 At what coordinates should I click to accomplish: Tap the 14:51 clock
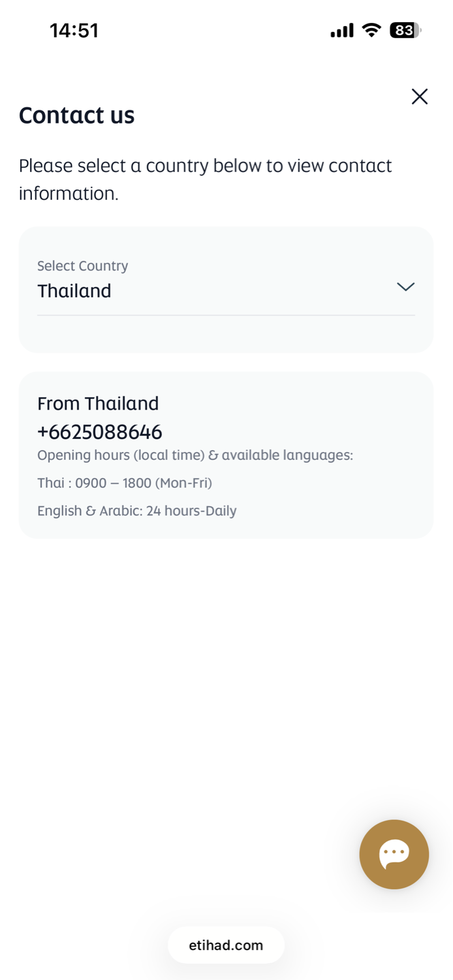coord(74,30)
